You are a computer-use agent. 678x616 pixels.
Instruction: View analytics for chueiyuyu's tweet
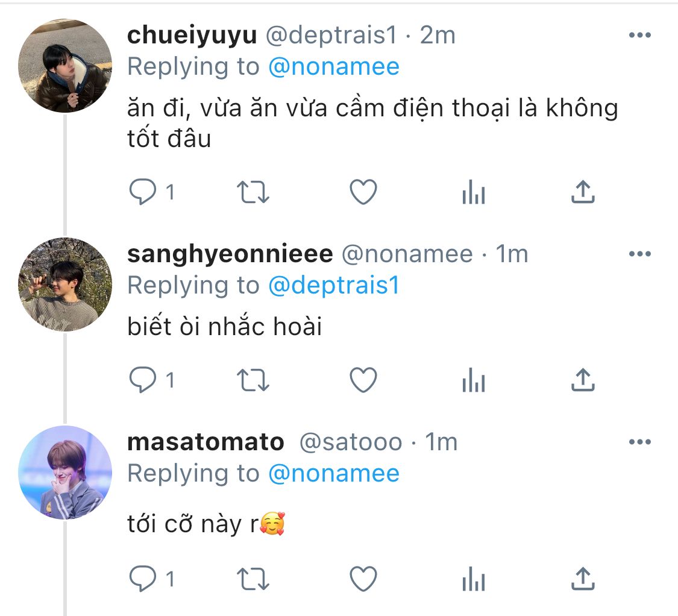[x=473, y=193]
